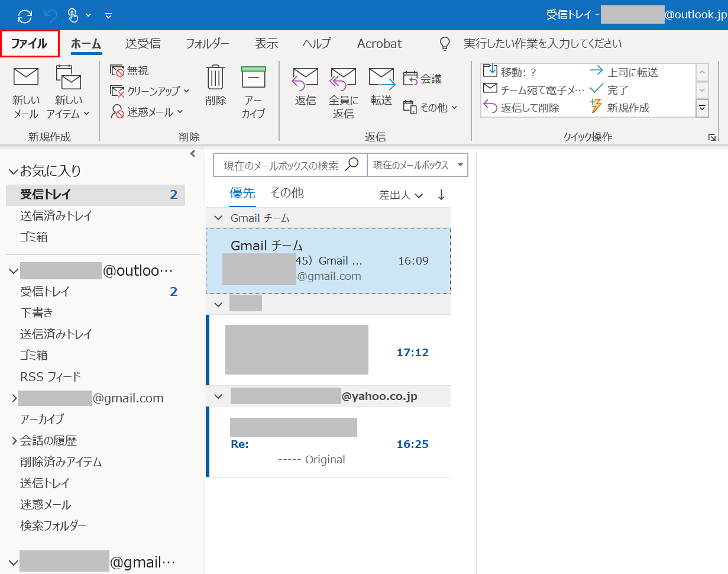
Task: Click the 転送 forward button
Action: (381, 87)
